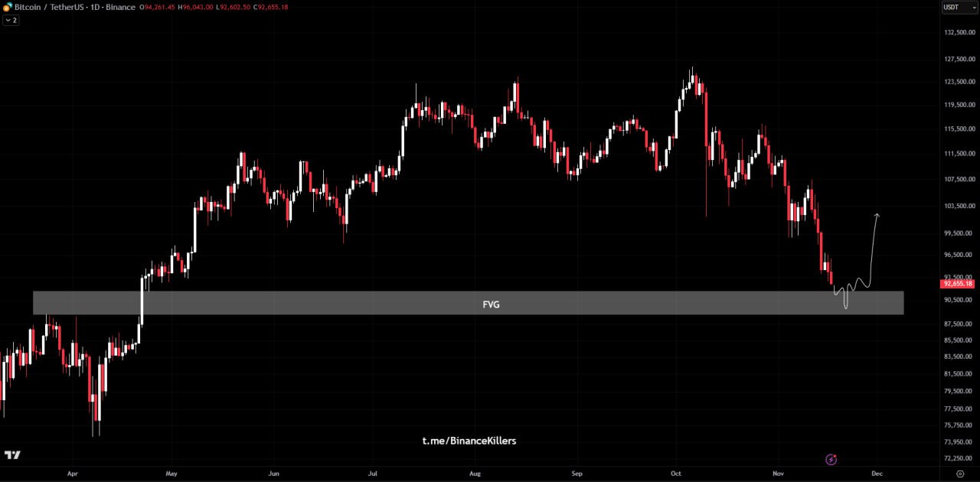Image resolution: width=980 pixels, height=482 pixels.
Task: Open chart settings hexagon icon
Action: (x=960, y=474)
